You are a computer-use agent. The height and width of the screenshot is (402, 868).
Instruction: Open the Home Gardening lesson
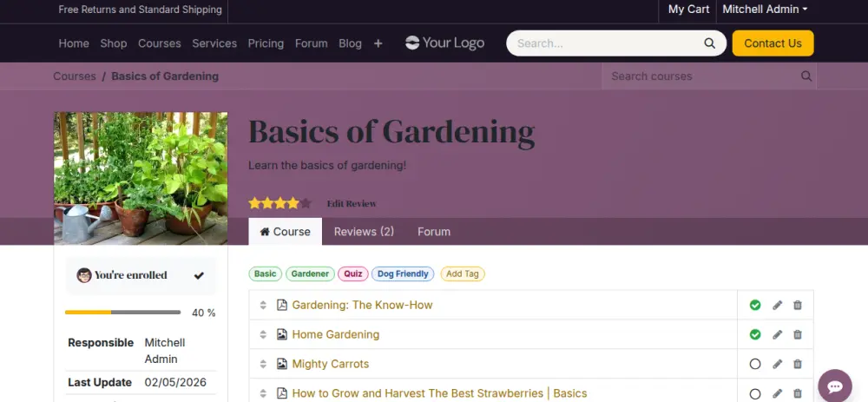pyautogui.click(x=335, y=334)
